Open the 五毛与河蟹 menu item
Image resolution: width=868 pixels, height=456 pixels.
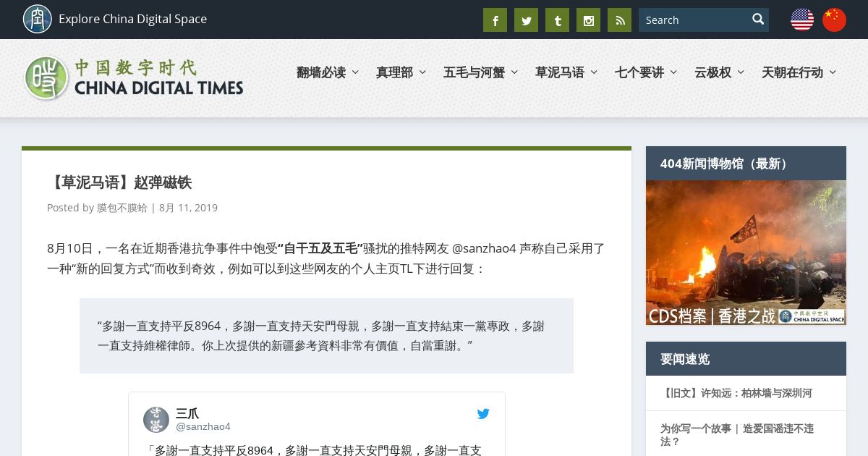474,72
